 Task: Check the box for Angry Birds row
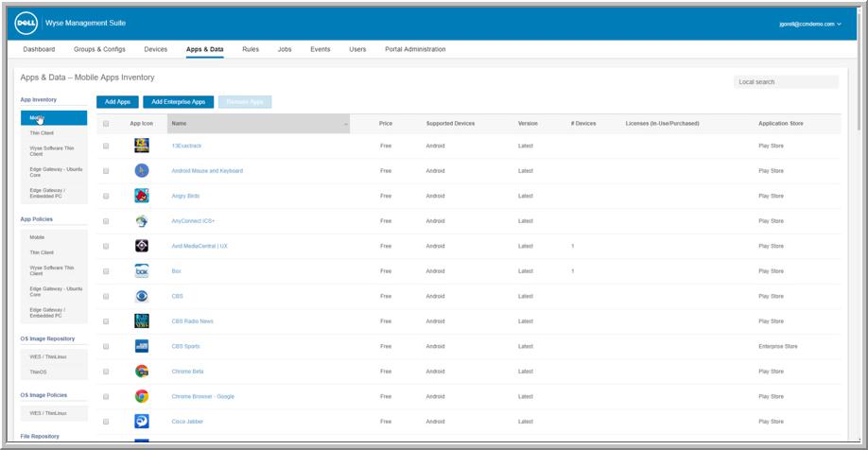(106, 196)
